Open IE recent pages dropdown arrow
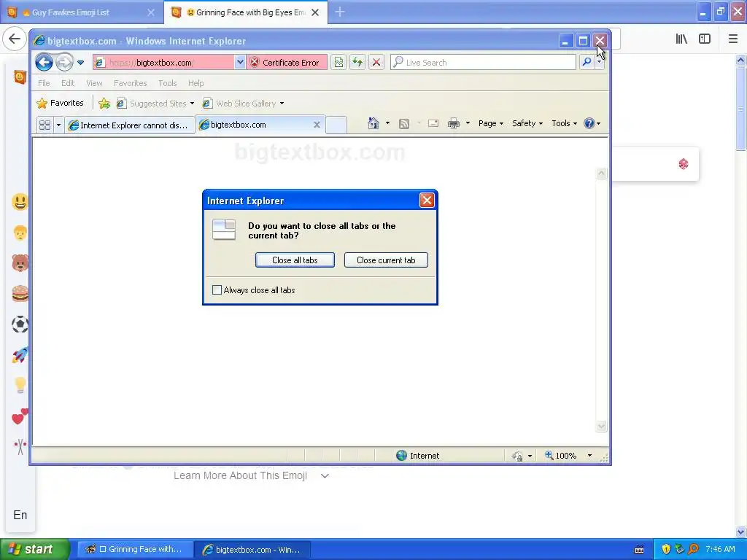Viewport: 747px width, 560px height. coord(80,63)
